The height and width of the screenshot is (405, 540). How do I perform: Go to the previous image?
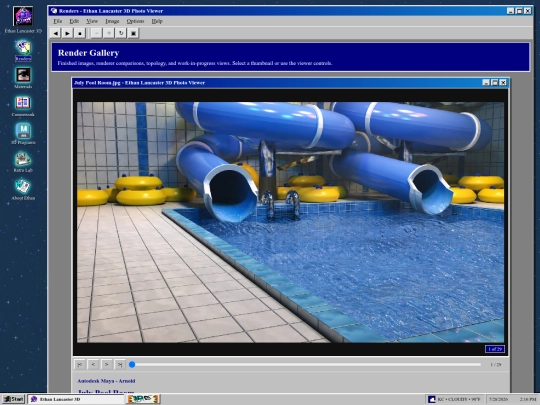(x=93, y=364)
